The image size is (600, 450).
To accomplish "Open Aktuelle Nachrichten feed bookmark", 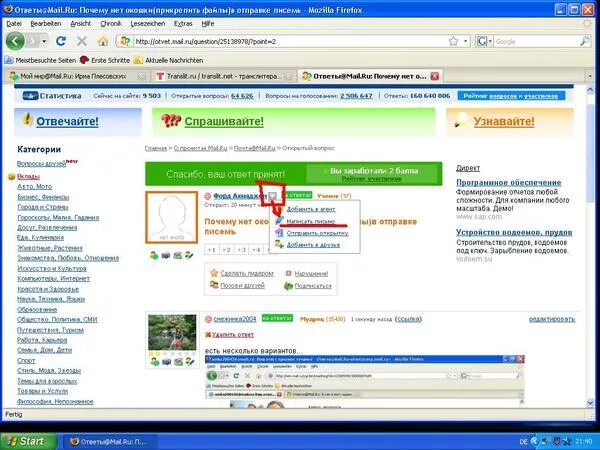I will (168, 60).
